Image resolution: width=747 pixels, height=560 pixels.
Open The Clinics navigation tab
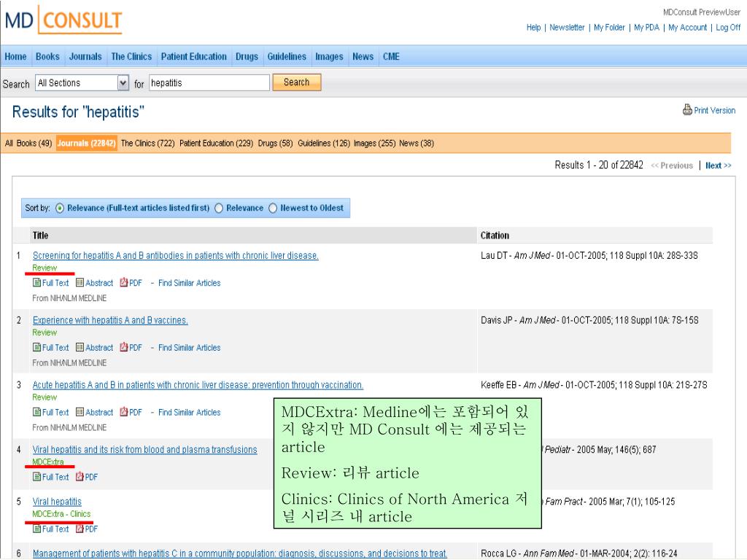tap(131, 56)
